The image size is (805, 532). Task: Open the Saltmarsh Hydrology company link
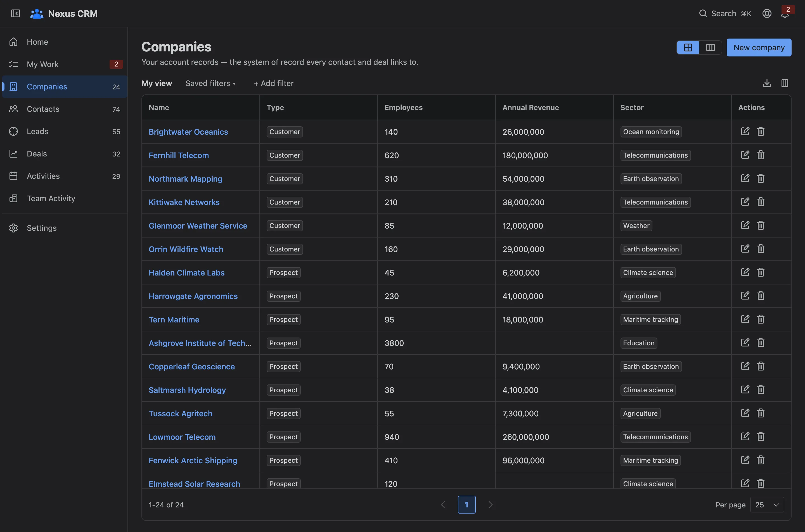[x=187, y=390]
